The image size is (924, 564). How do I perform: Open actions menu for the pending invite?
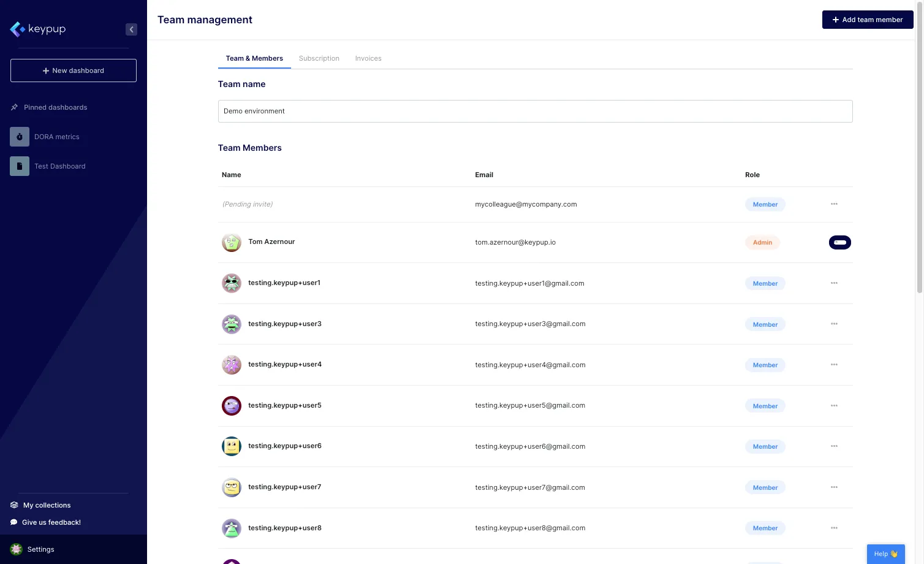pos(834,204)
